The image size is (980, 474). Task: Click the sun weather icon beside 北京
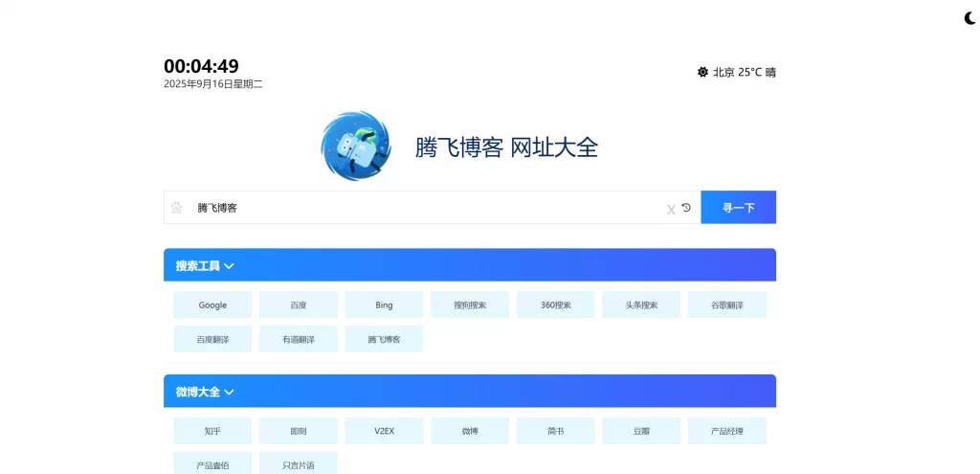tap(703, 72)
